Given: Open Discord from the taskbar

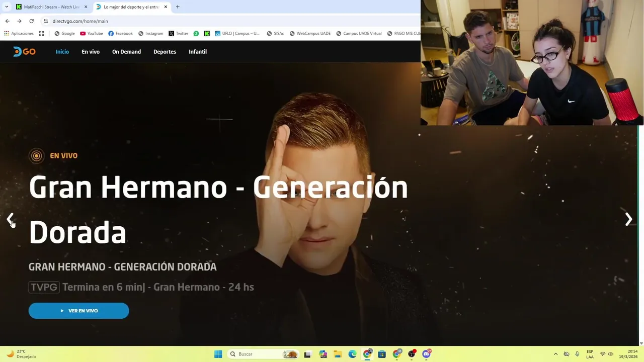Looking at the screenshot, I should (427, 354).
